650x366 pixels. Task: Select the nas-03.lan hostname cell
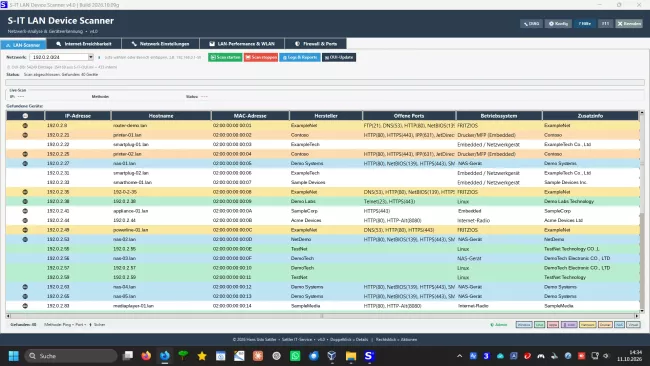pos(161,258)
